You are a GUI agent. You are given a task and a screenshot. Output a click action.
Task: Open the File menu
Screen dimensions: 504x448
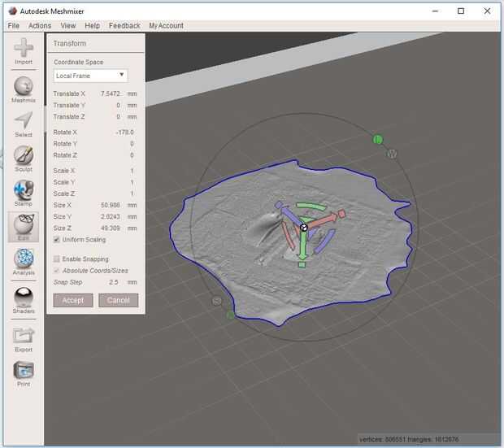tap(14, 26)
